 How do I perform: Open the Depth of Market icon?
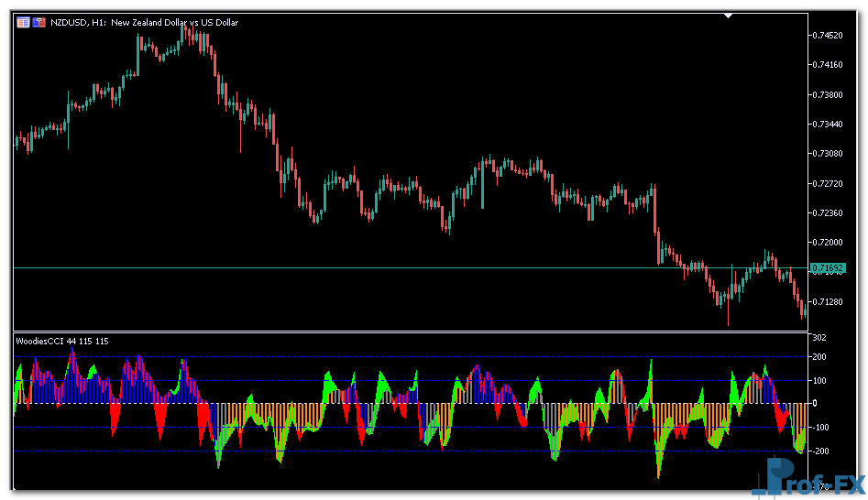[39, 22]
